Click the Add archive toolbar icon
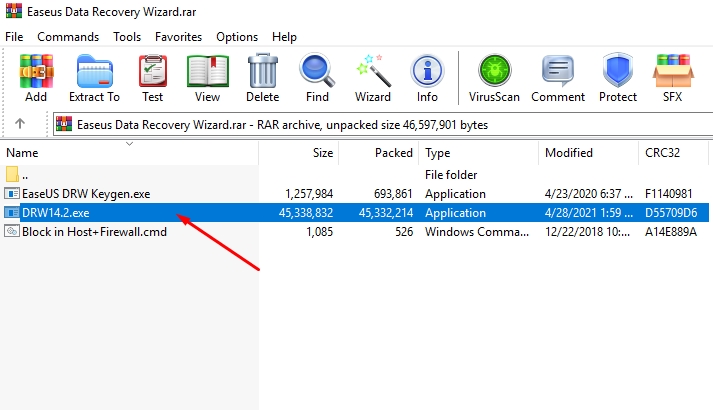The width and height of the screenshot is (713, 410). point(36,71)
